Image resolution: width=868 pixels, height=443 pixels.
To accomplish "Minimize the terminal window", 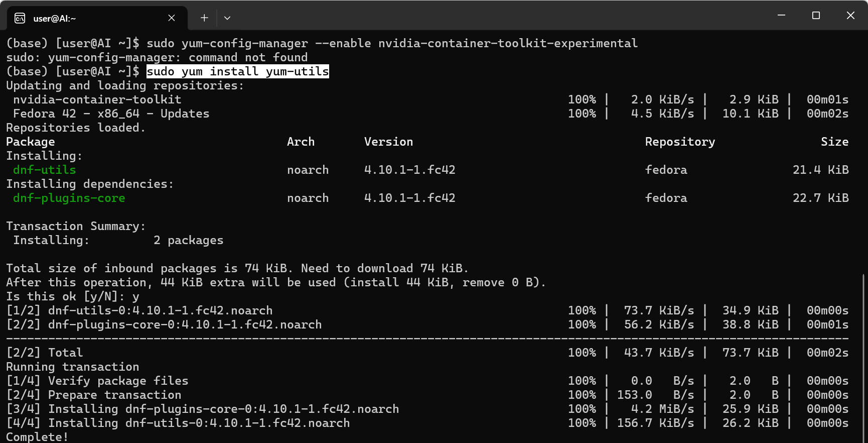I will [781, 16].
